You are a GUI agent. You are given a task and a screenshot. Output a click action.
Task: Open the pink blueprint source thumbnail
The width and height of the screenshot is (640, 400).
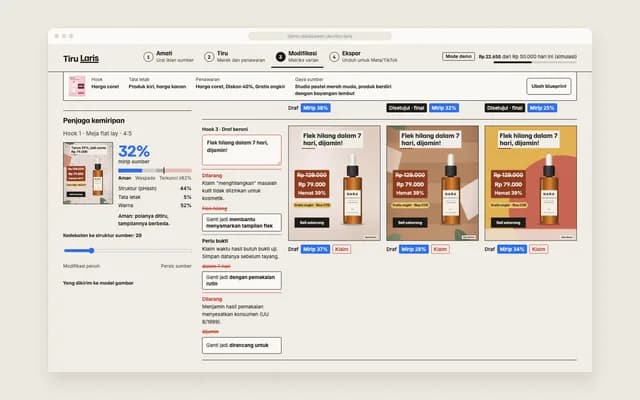77,86
